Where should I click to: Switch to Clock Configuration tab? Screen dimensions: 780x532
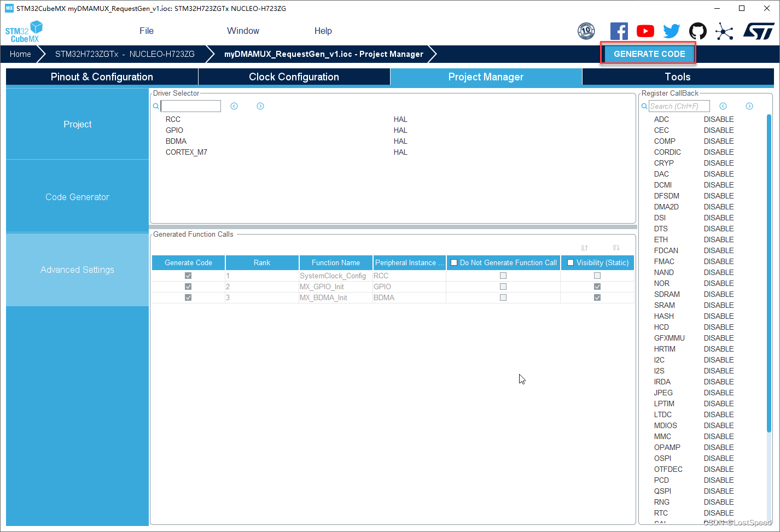(x=294, y=77)
